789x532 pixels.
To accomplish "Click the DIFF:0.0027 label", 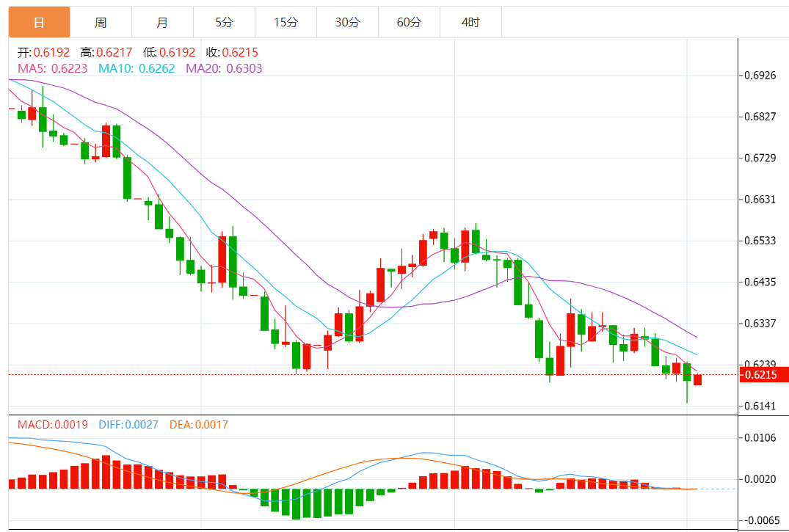I will [129, 425].
